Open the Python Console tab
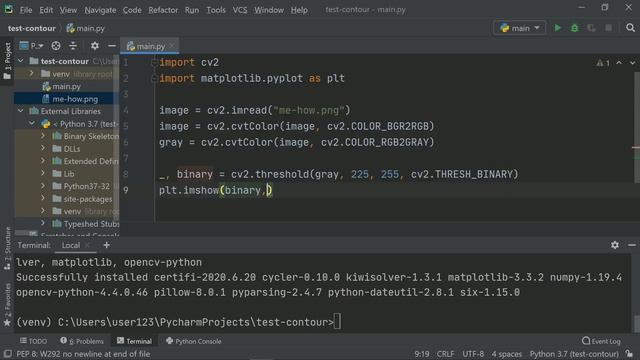640x360 pixels. [194, 341]
